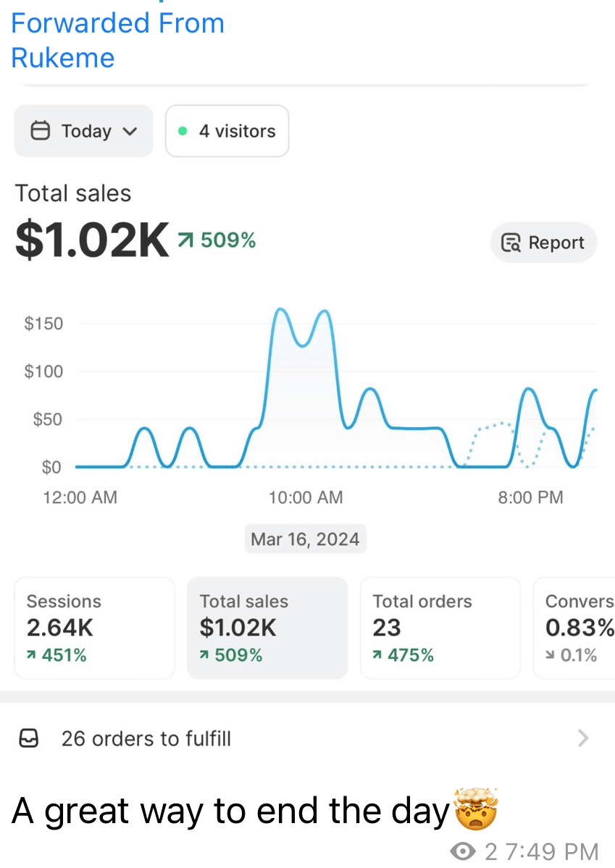615x868 pixels.
Task: Select the Sessions metric card
Action: 95,628
